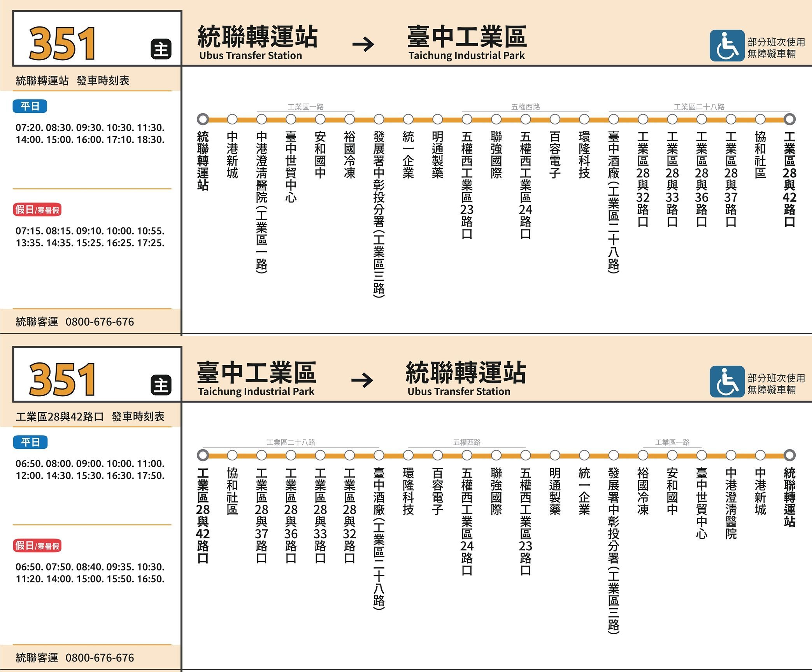Viewport: 812px width, 672px height.
Task: Click the '工業區二十八路' road label on upper route
Action: pos(699,107)
